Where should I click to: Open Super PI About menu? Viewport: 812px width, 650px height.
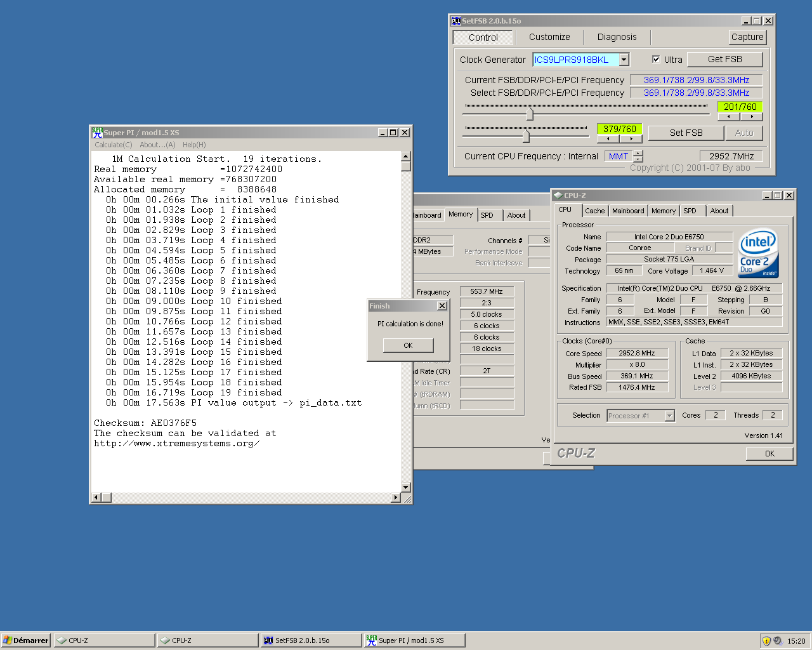coord(157,145)
